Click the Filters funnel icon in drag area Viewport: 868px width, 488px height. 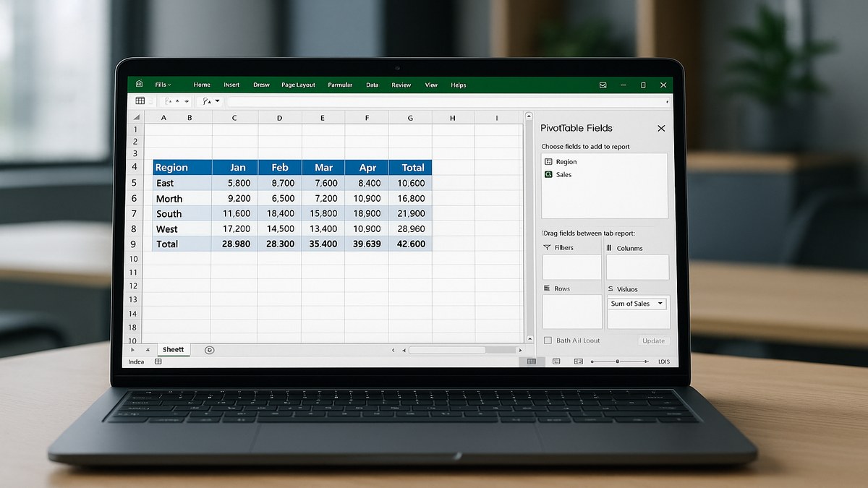tap(546, 247)
